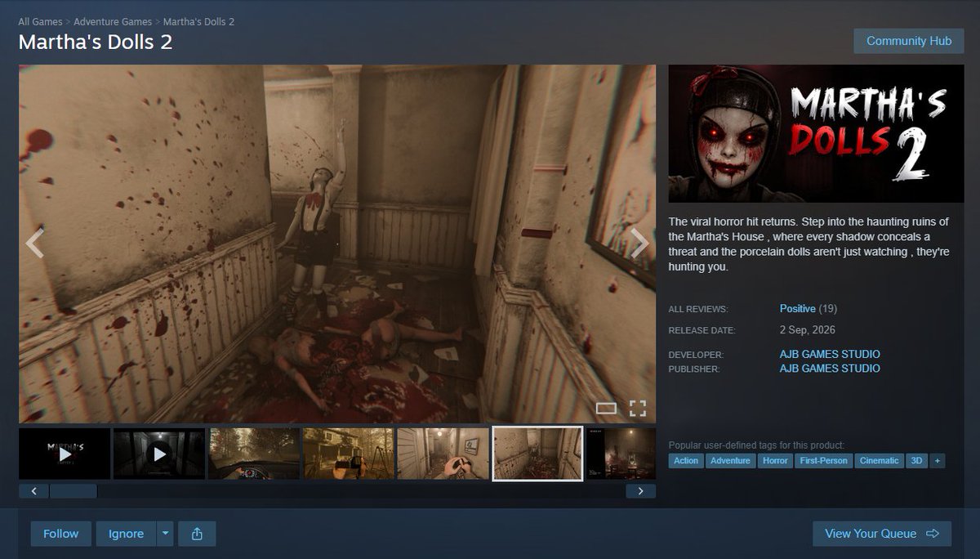Open the Adventure Games breadcrumb
Viewport: 980px width, 559px height.
pyautogui.click(x=113, y=22)
